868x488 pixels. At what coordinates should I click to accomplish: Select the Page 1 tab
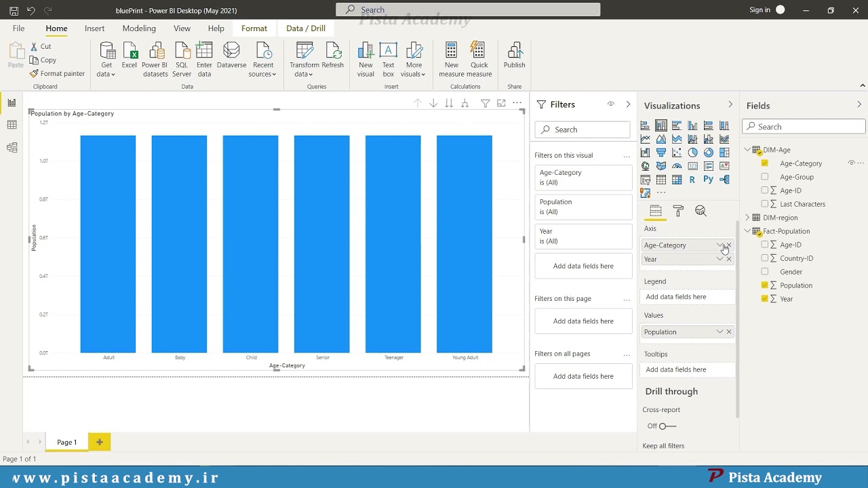66,442
